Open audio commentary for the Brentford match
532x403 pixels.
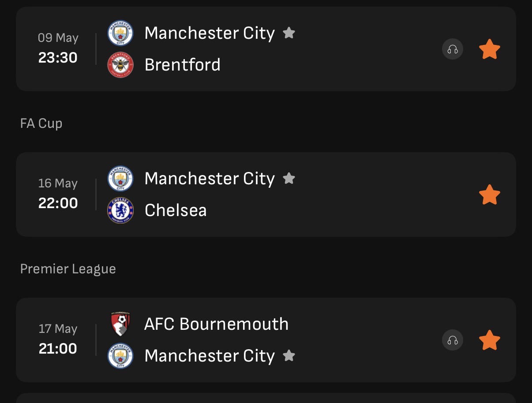pyautogui.click(x=453, y=49)
